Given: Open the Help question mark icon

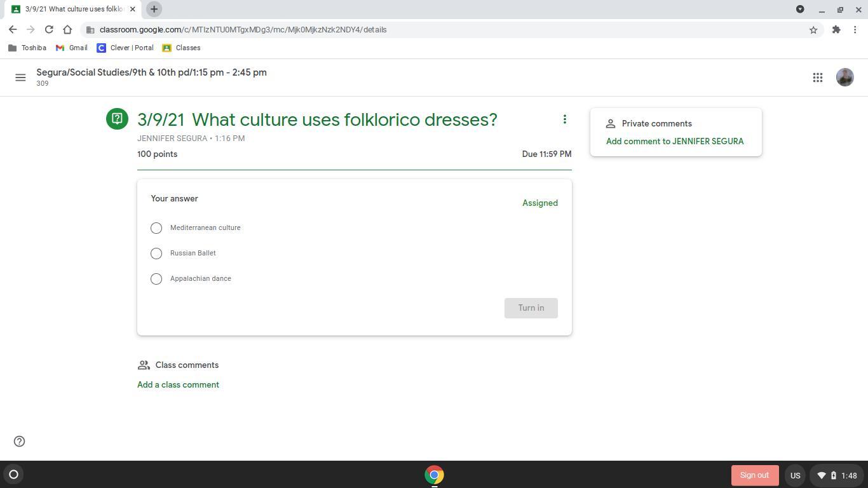Looking at the screenshot, I should click(x=20, y=442).
